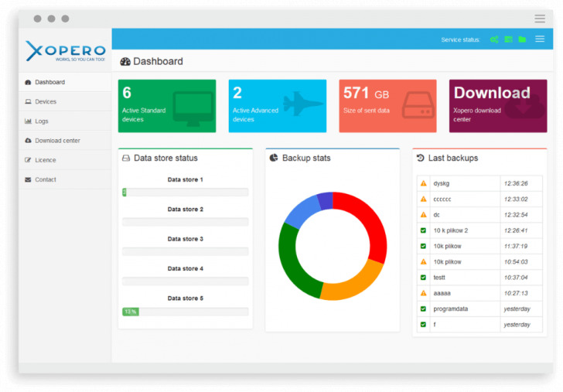
Task: Click the green check beside programdata backup
Action: (x=423, y=308)
